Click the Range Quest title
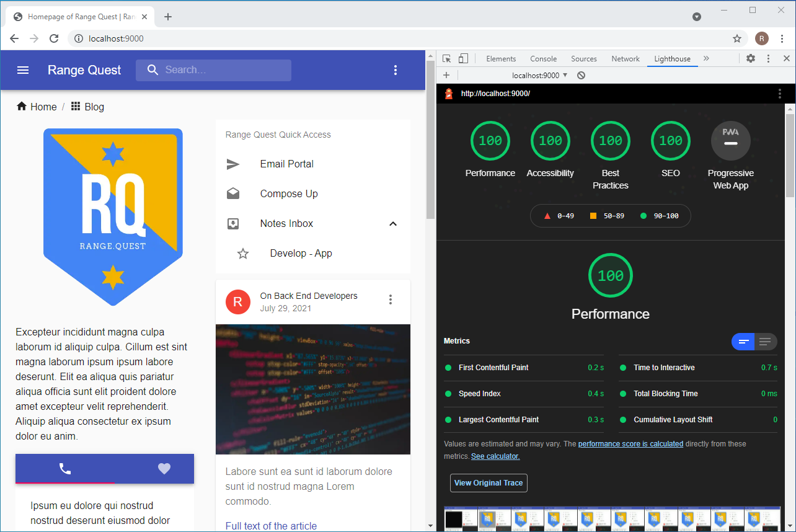796x532 pixels. click(x=84, y=70)
